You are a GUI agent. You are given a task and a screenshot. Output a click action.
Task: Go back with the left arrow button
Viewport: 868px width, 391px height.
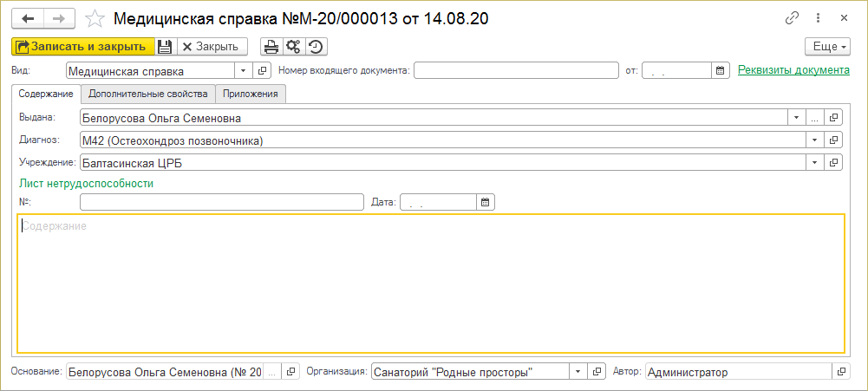click(x=27, y=18)
